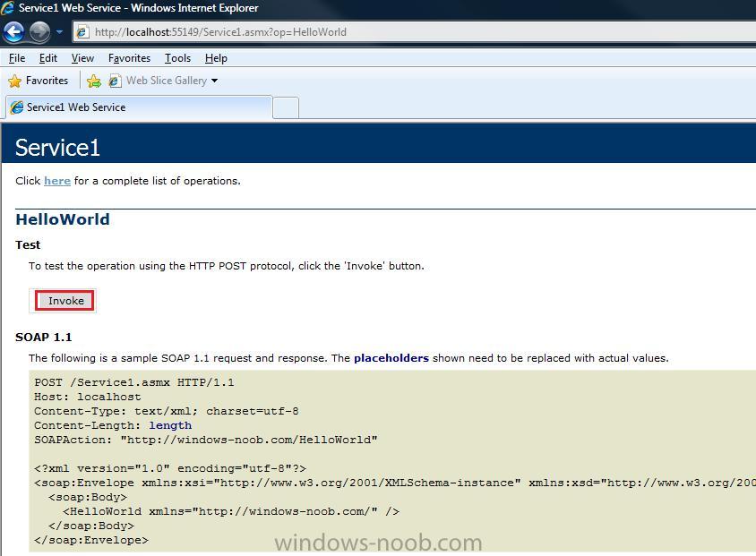Click the 'length' placeholder in SOAP request
This screenshot has height=556, width=756.
tap(170, 425)
